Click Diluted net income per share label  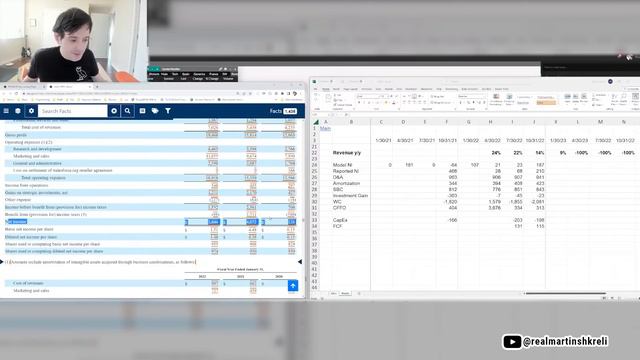(31, 237)
